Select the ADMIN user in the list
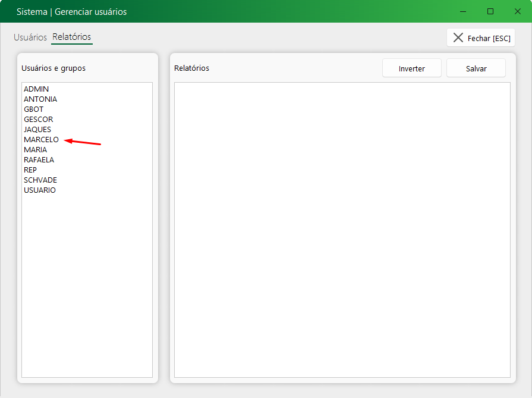This screenshot has height=398, width=532. (36, 89)
